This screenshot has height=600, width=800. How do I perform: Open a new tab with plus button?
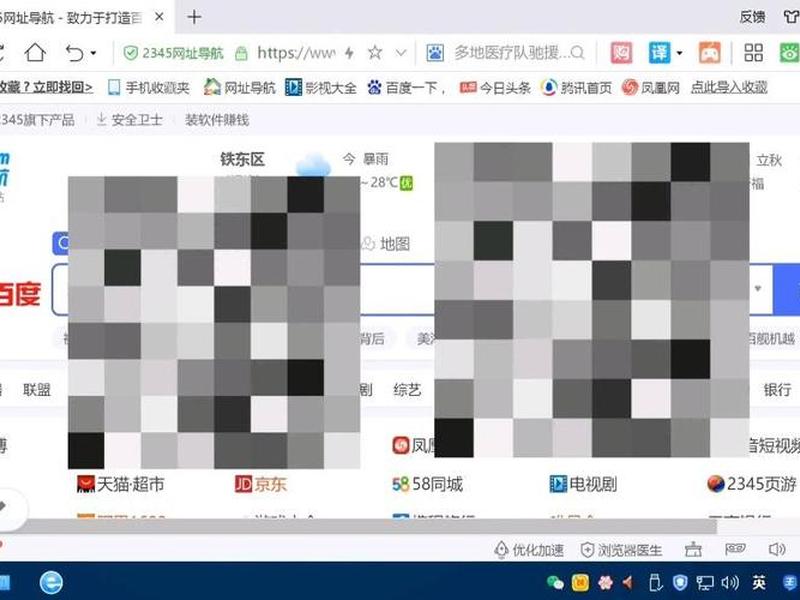194,17
